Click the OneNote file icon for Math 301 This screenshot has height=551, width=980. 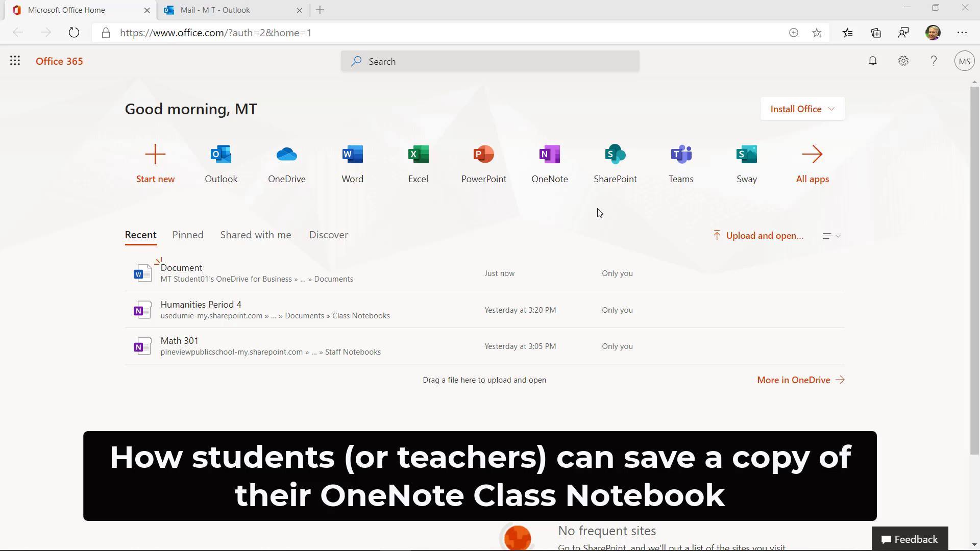tap(142, 346)
